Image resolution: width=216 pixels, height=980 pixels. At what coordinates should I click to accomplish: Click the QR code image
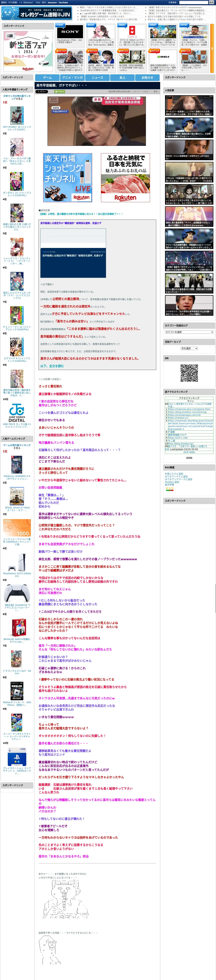(189, 373)
